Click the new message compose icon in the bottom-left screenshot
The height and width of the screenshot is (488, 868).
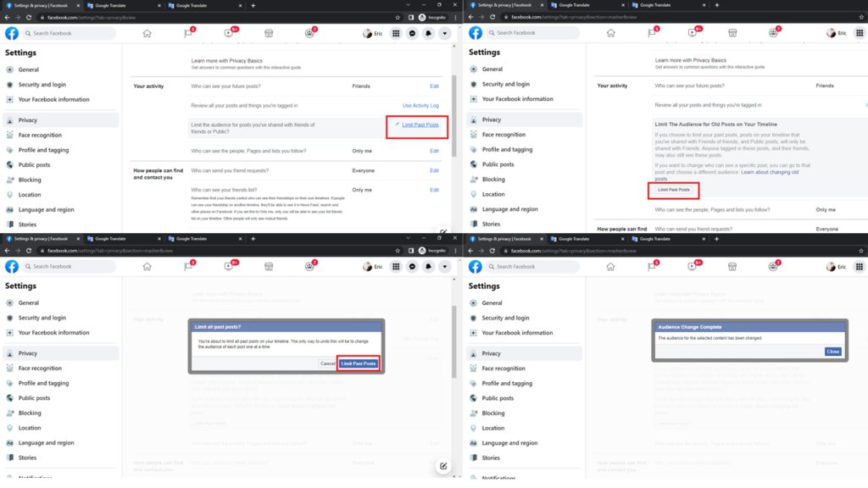coord(442,466)
